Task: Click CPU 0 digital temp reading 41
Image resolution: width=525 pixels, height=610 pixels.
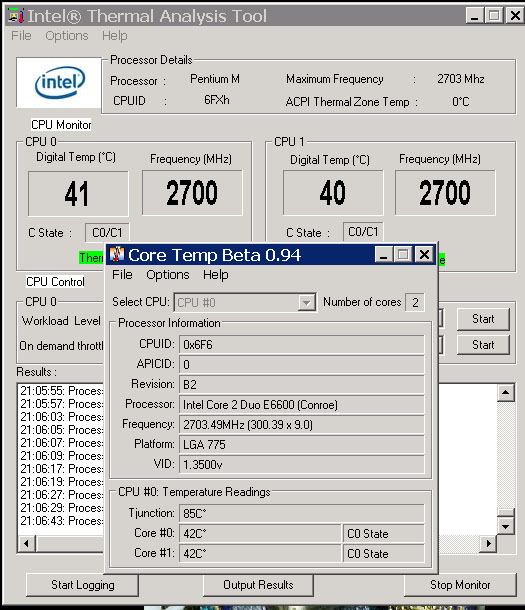Action: coord(78,193)
